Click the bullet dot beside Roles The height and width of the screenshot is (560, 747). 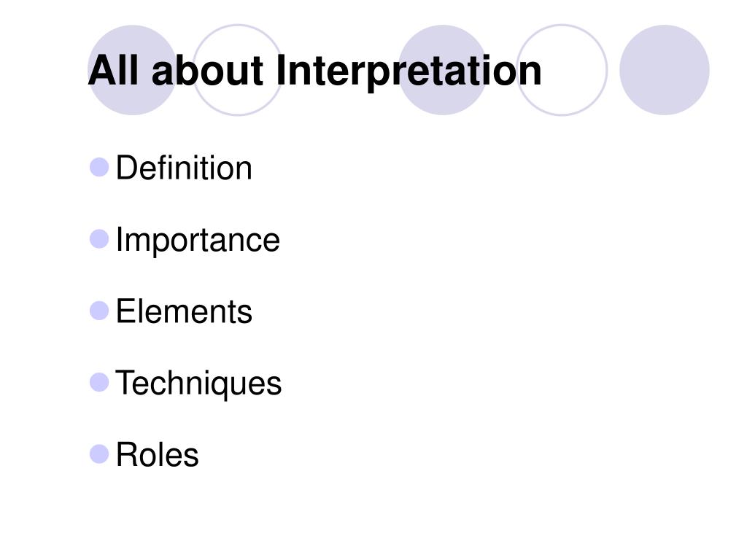pyautogui.click(x=99, y=454)
